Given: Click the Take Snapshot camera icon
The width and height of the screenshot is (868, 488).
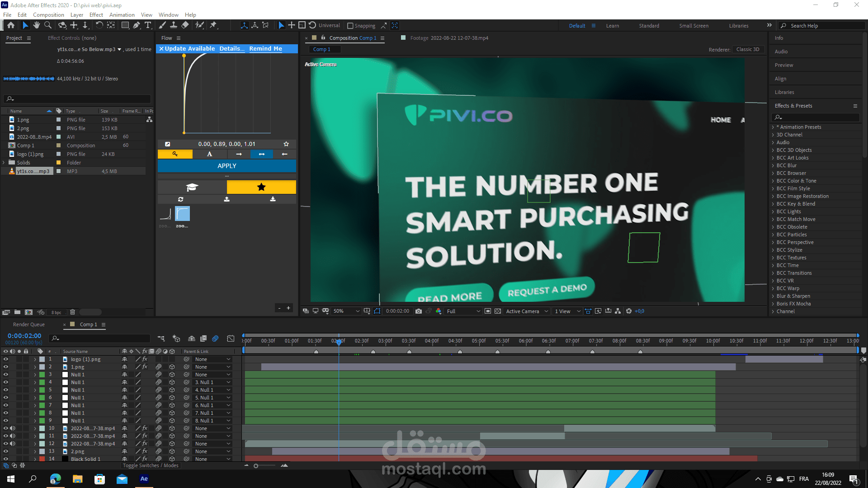Looking at the screenshot, I should (x=419, y=311).
